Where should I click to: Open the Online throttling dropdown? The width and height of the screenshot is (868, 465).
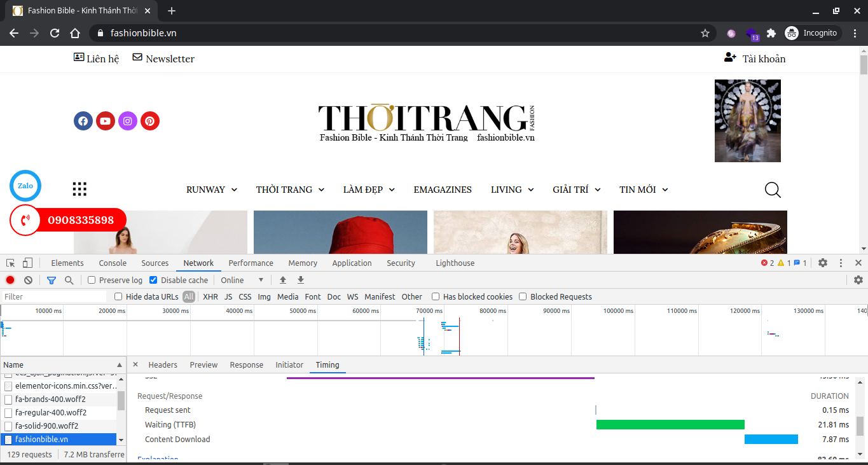pyautogui.click(x=242, y=280)
